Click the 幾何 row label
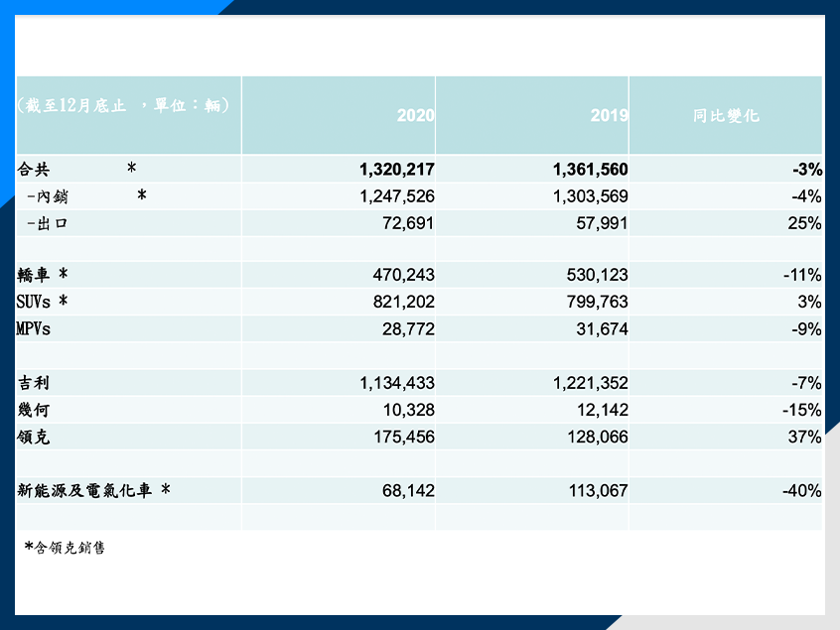 point(33,410)
